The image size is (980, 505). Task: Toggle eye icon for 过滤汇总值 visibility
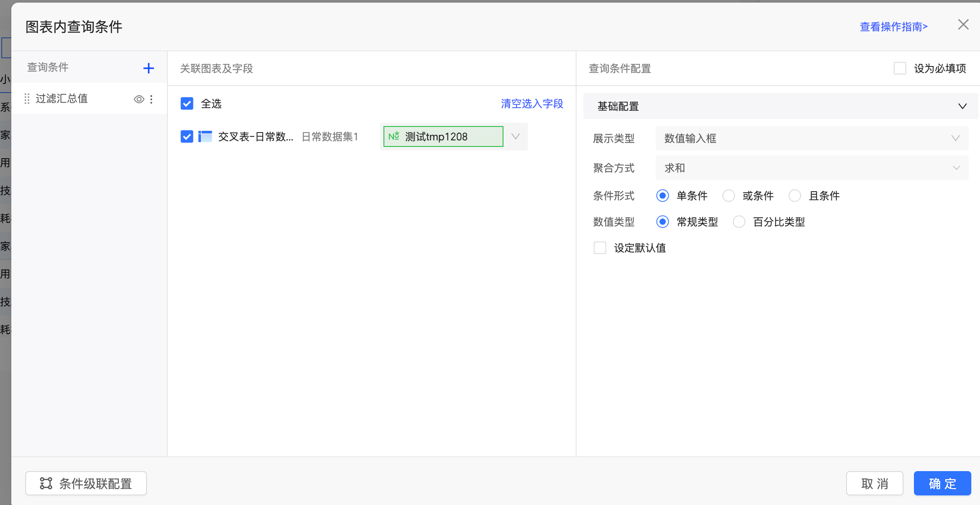point(139,99)
